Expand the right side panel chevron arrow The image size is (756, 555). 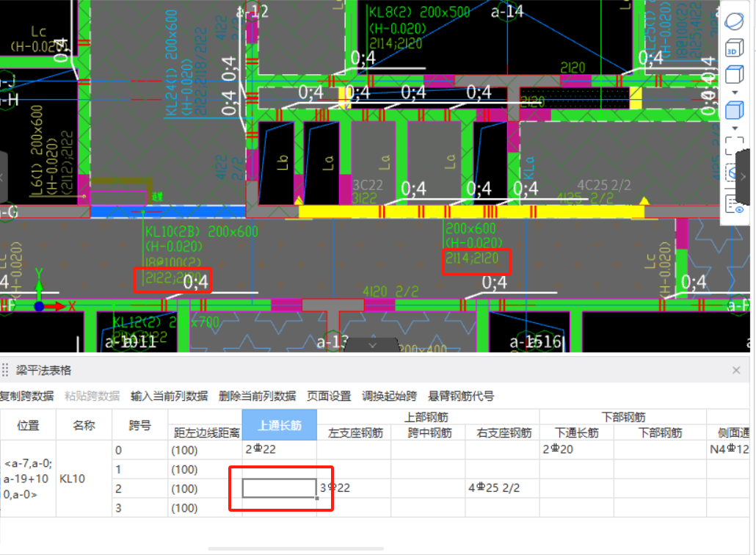744,177
